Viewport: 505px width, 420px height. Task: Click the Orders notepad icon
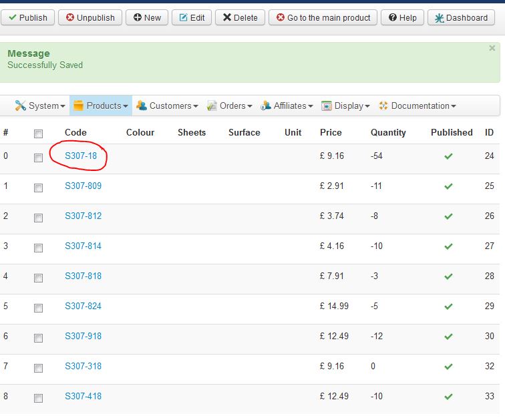(212, 106)
